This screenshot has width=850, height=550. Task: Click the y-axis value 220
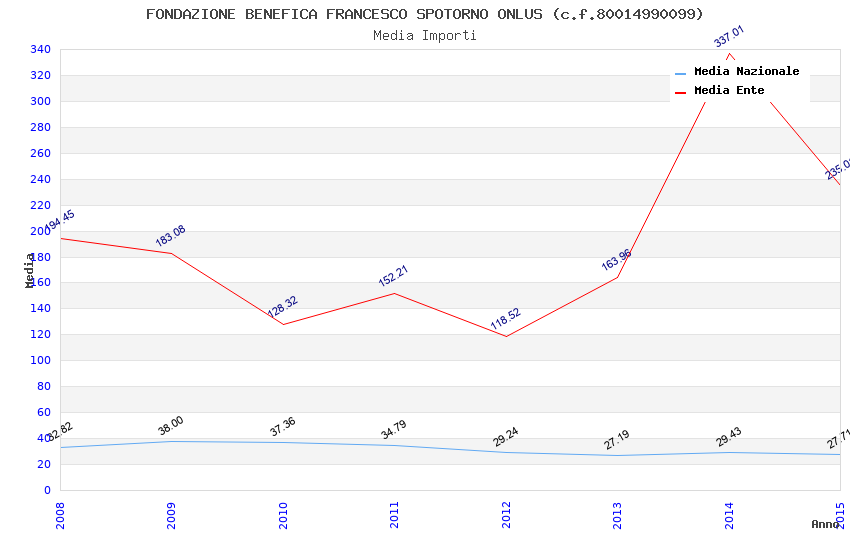point(40,205)
